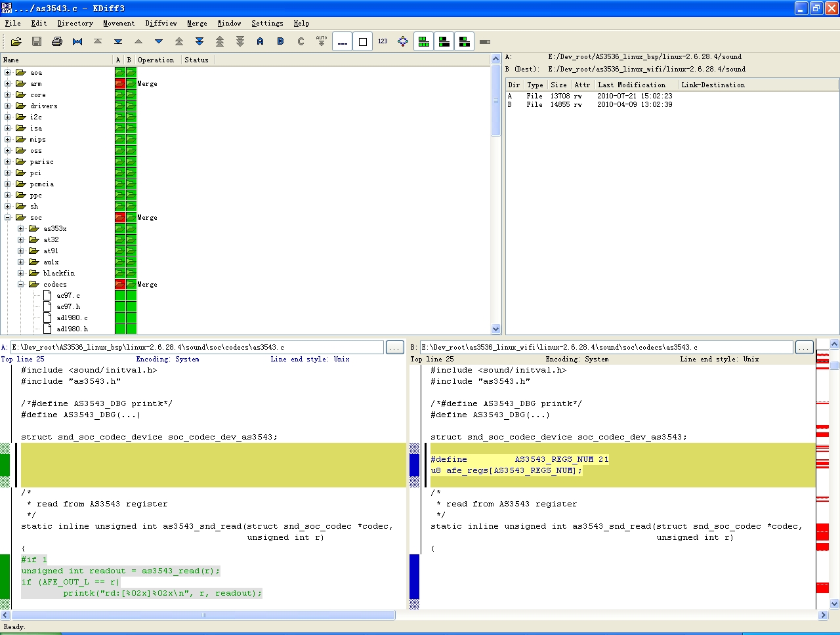Go to next delta (single blue down arrow)
The width and height of the screenshot is (840, 635).
click(x=159, y=41)
